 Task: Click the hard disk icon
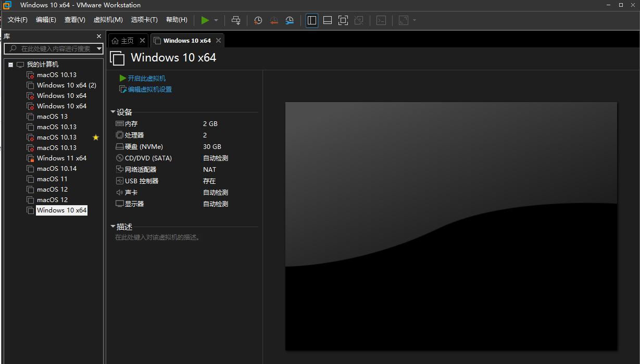click(120, 147)
